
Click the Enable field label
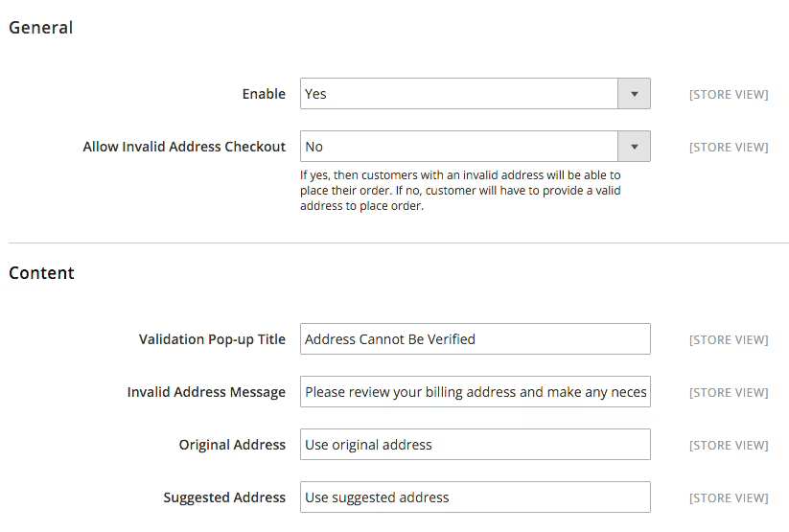click(x=264, y=94)
